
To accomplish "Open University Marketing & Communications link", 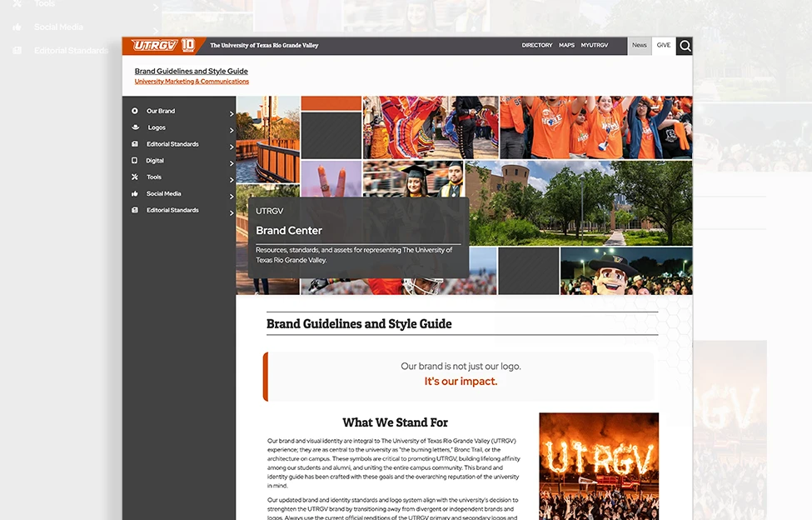I will tap(192, 82).
